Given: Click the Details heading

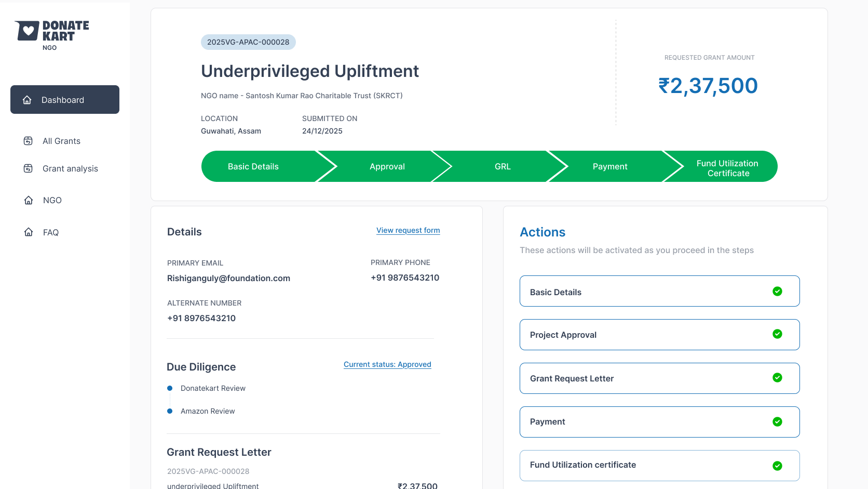Looking at the screenshot, I should [x=184, y=232].
